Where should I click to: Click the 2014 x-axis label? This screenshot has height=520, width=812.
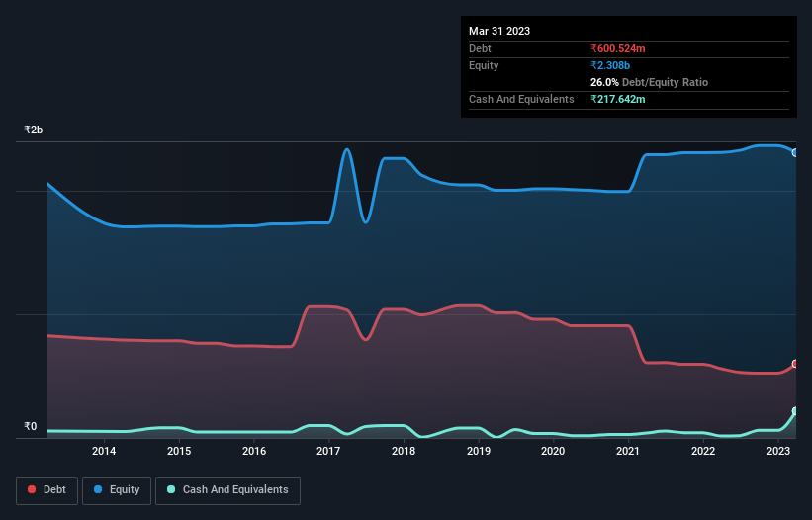[104, 451]
